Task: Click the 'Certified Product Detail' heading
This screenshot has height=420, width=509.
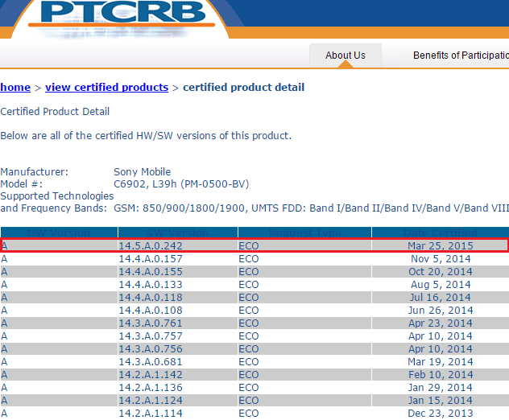Action: pos(55,112)
